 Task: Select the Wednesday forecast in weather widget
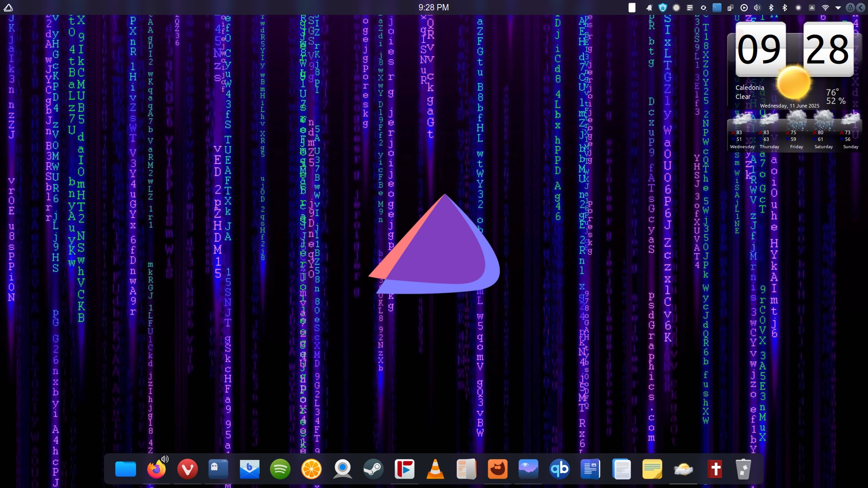pos(742,131)
